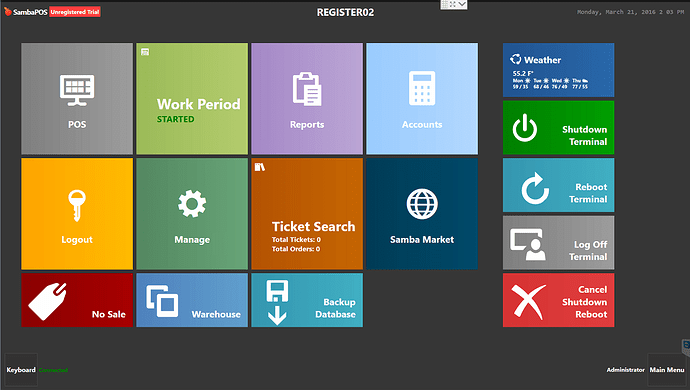Click the Total Tickets: 0 text
The width and height of the screenshot is (690, 390).
(296, 240)
